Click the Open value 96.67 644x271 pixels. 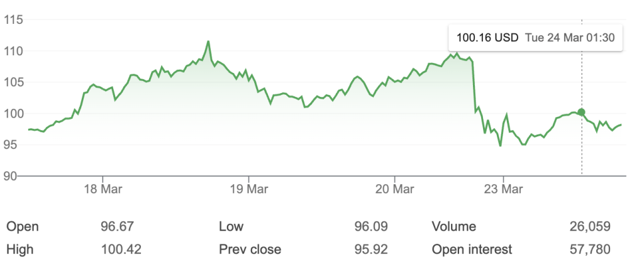click(118, 227)
